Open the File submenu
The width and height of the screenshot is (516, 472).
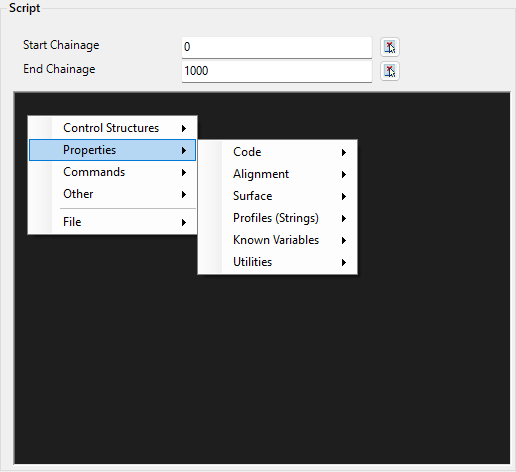point(113,222)
